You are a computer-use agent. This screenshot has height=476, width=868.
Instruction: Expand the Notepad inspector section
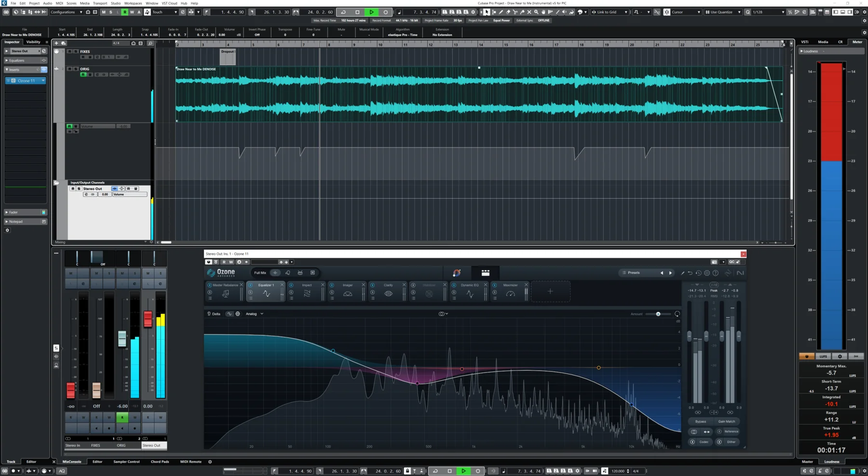tap(26, 222)
